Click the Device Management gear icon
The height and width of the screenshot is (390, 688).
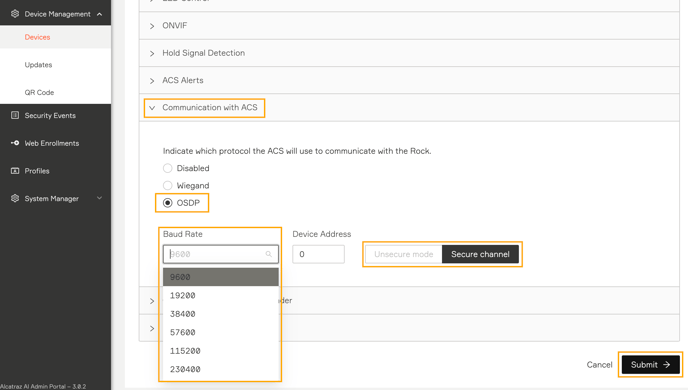tap(15, 14)
